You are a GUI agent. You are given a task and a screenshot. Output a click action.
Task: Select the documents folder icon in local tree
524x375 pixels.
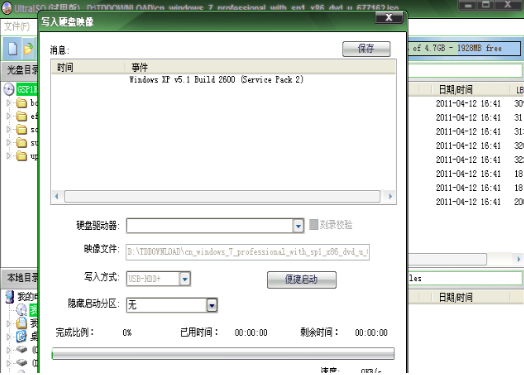click(x=22, y=323)
